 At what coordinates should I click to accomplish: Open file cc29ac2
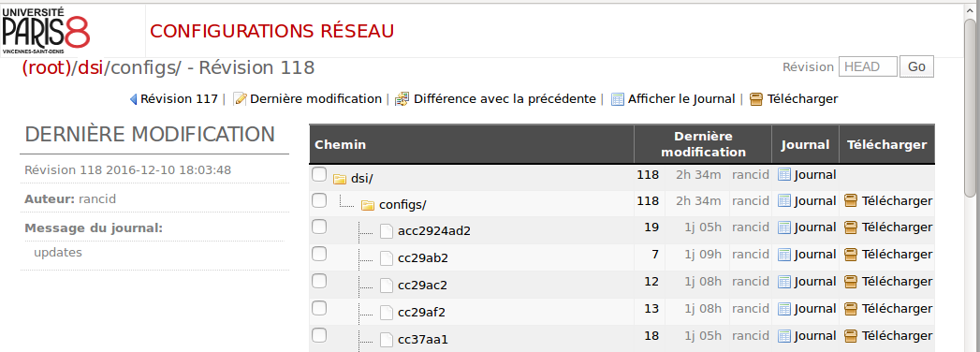click(x=422, y=286)
